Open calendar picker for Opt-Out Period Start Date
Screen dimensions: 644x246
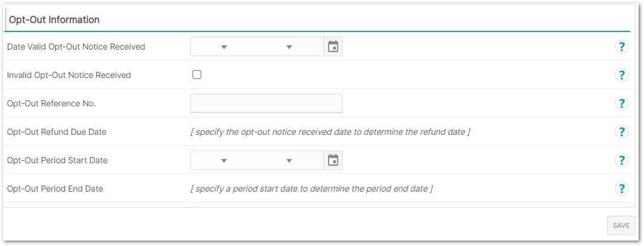pos(333,160)
